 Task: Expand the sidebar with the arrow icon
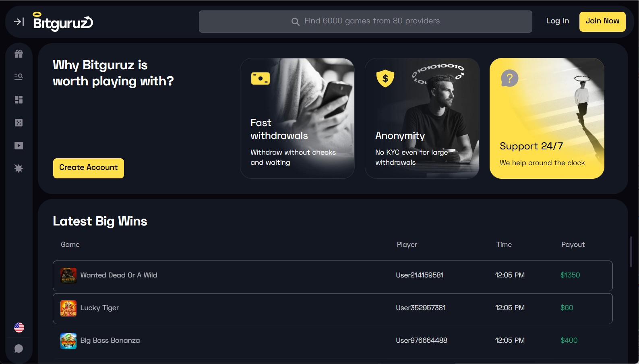[19, 22]
